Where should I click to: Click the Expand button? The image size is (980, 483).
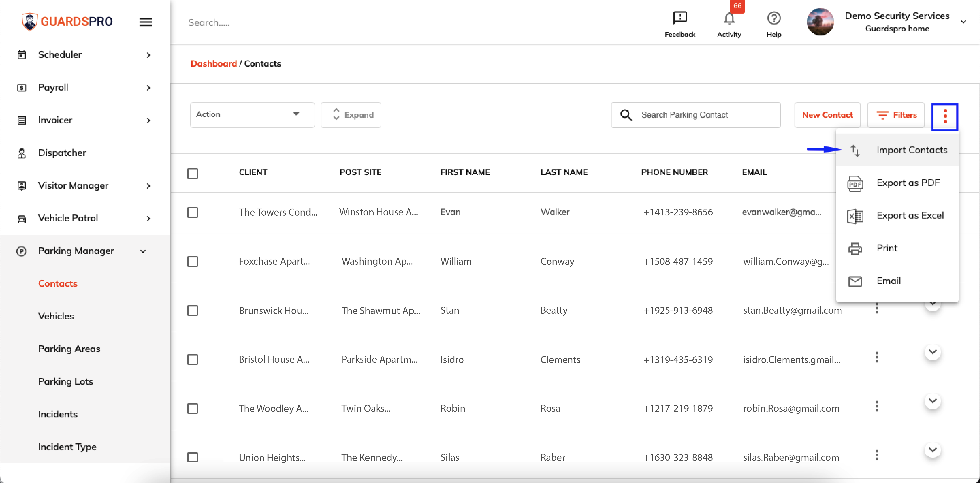click(x=351, y=115)
